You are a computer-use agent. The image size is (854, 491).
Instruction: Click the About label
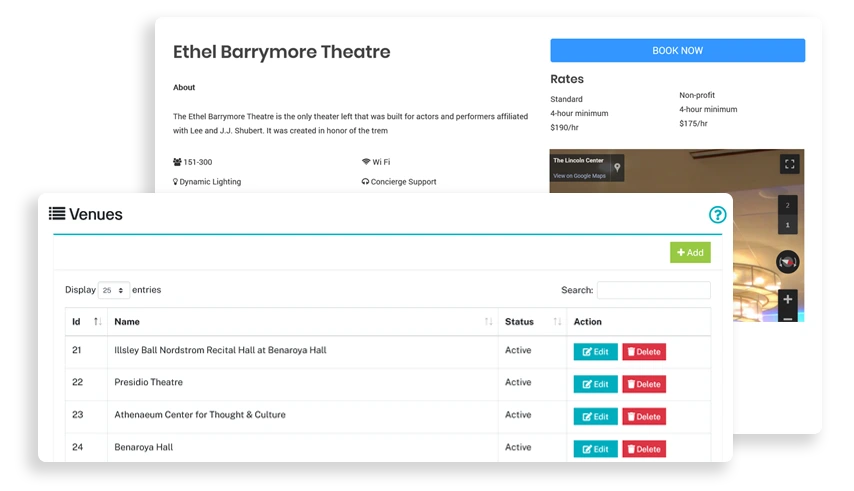click(184, 87)
